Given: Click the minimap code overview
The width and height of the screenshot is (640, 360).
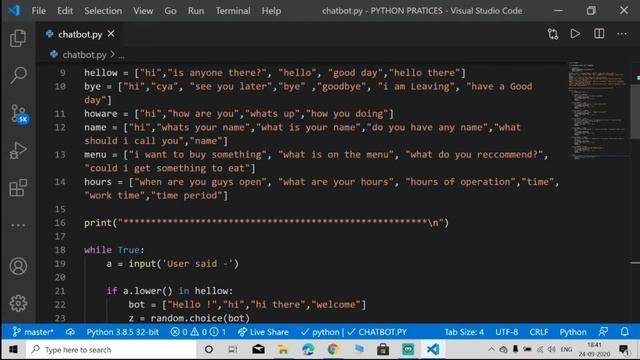Looking at the screenshot, I should click(598, 110).
